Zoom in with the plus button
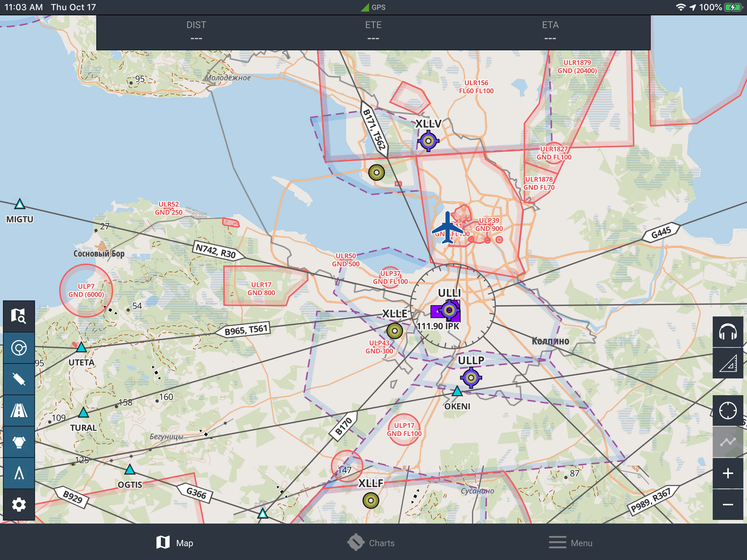The image size is (747, 560). coord(728,473)
